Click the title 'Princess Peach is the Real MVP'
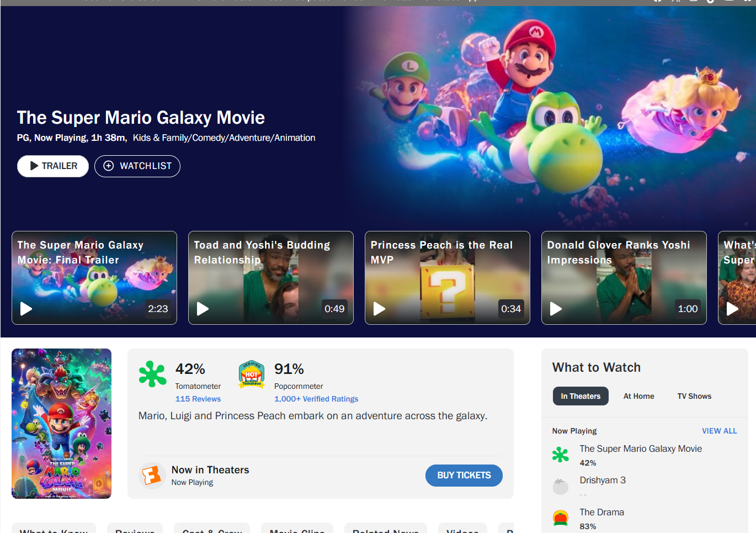 pyautogui.click(x=441, y=252)
